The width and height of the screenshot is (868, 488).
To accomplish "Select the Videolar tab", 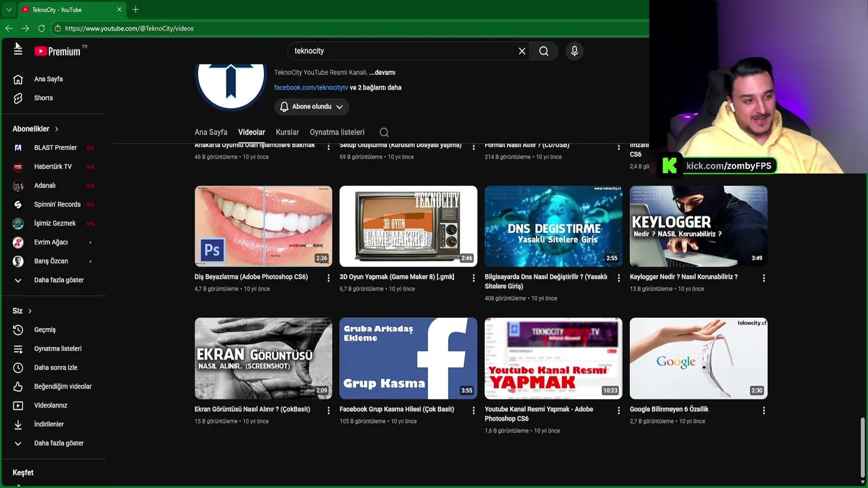I will pyautogui.click(x=252, y=132).
